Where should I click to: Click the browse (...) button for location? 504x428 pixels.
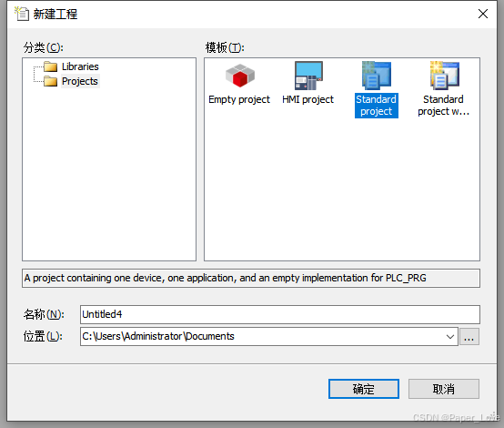tap(469, 337)
